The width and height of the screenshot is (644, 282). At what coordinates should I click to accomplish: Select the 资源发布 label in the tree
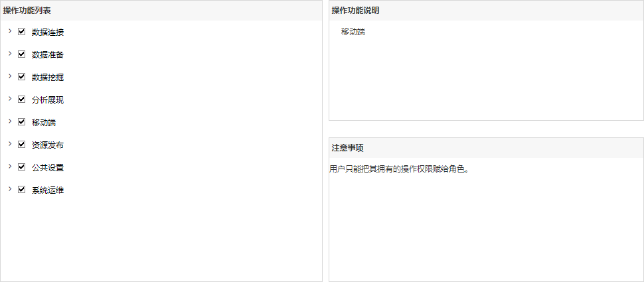[48, 145]
